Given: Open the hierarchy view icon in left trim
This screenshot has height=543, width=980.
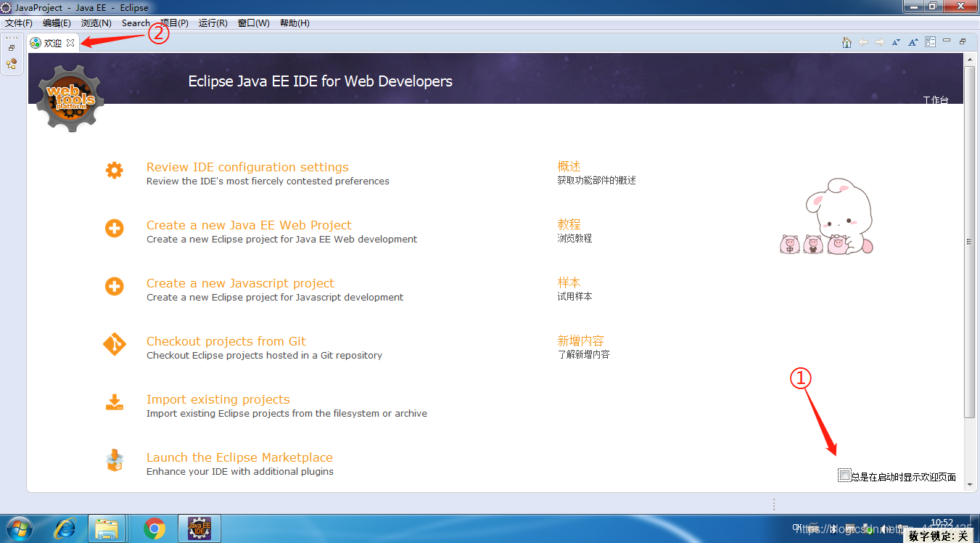Looking at the screenshot, I should coord(12,64).
